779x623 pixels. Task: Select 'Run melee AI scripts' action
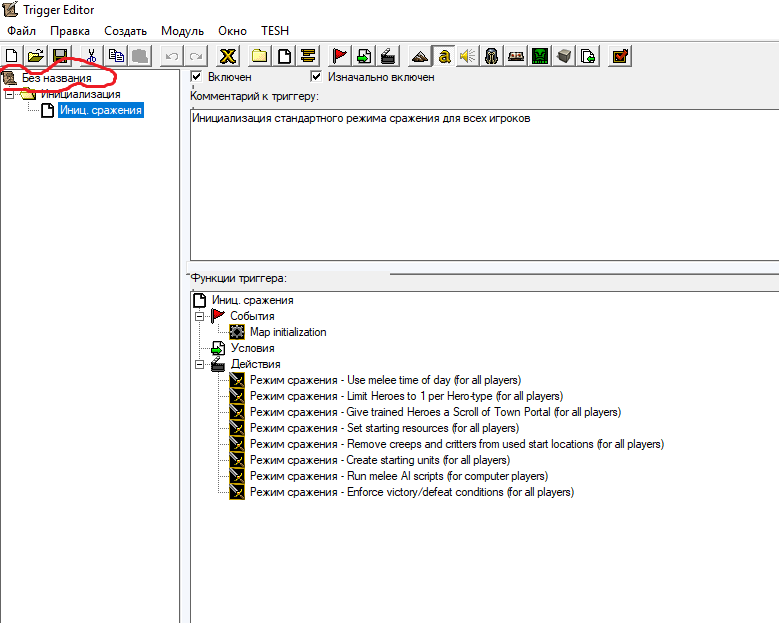tap(399, 476)
